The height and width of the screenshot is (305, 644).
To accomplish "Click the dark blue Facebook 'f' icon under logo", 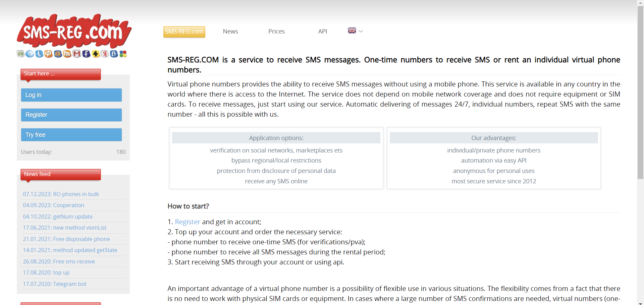I will (x=86, y=54).
